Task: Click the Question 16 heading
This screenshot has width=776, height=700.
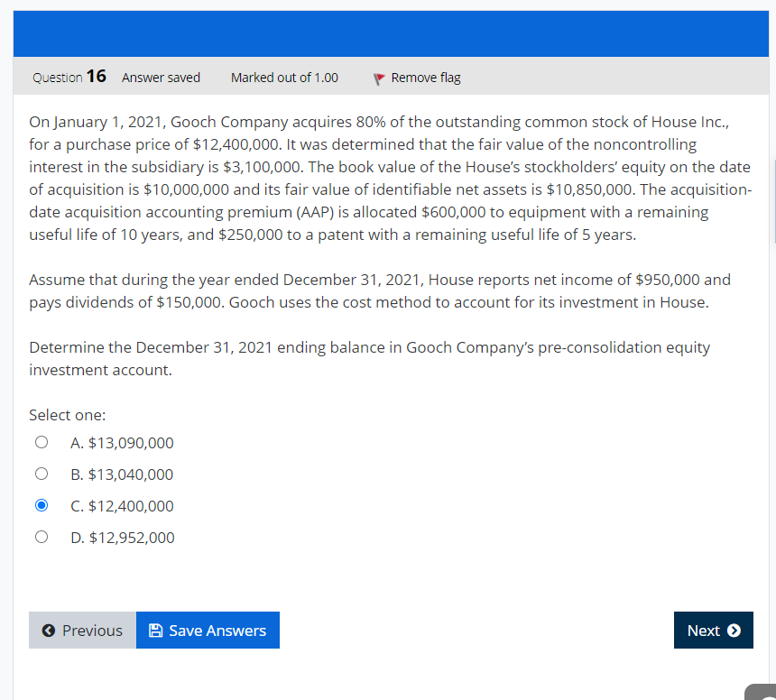Action: point(69,77)
